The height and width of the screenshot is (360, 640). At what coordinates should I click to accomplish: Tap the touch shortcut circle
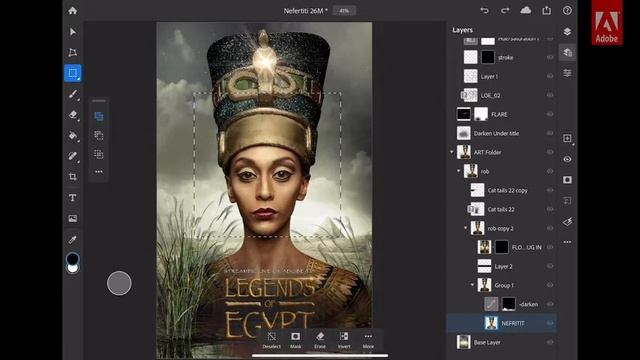(x=119, y=283)
